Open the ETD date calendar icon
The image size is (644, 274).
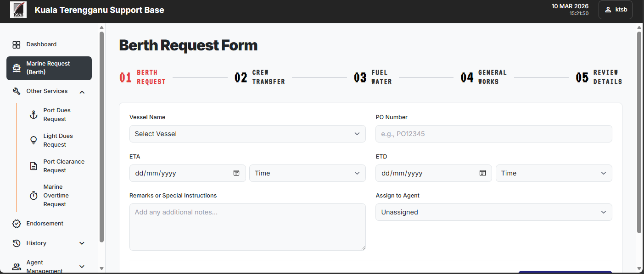(482, 173)
